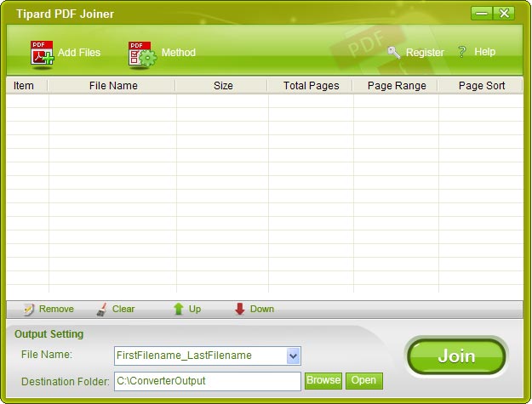Click the Remove icon below the list
The width and height of the screenshot is (532, 404).
tap(28, 309)
